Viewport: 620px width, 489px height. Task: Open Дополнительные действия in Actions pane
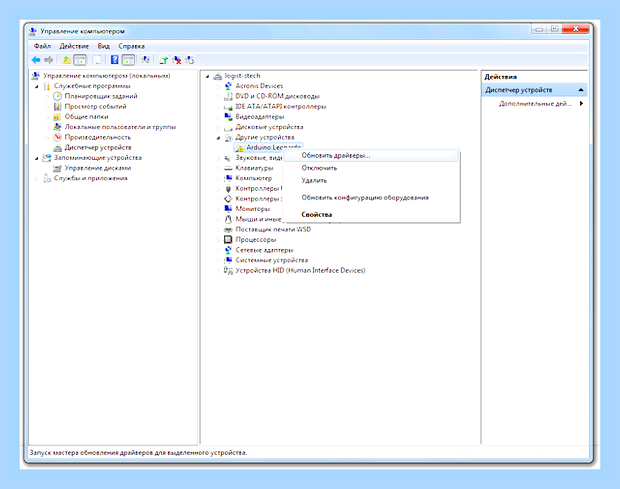coord(535,104)
